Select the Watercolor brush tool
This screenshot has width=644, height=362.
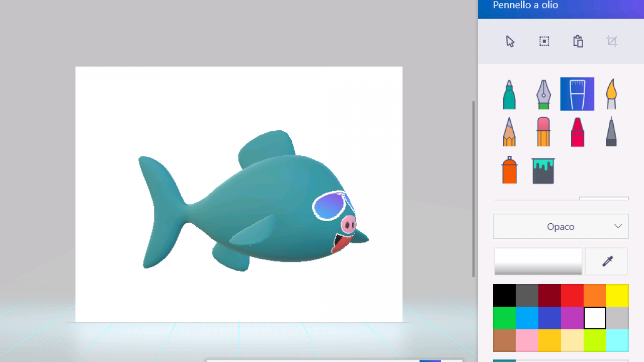[x=611, y=94]
